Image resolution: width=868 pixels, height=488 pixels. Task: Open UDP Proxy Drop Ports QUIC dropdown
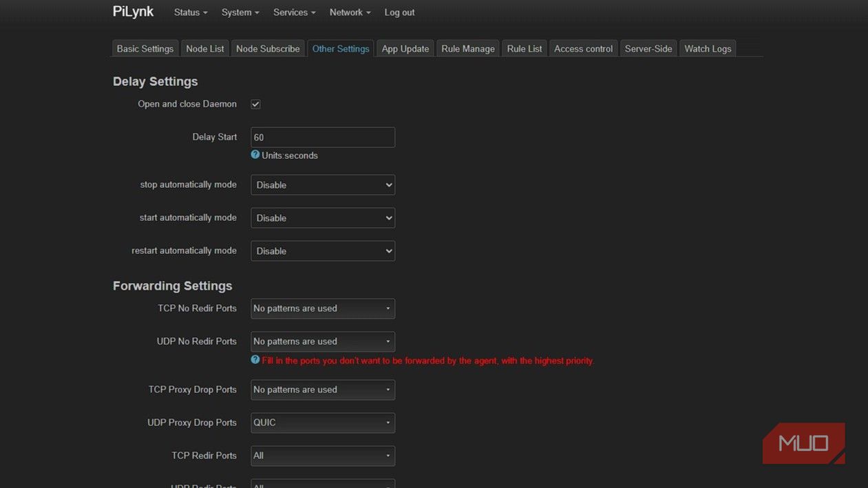pyautogui.click(x=323, y=423)
